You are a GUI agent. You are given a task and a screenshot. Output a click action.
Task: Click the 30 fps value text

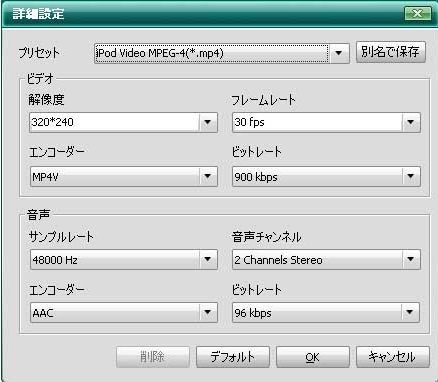click(x=249, y=122)
